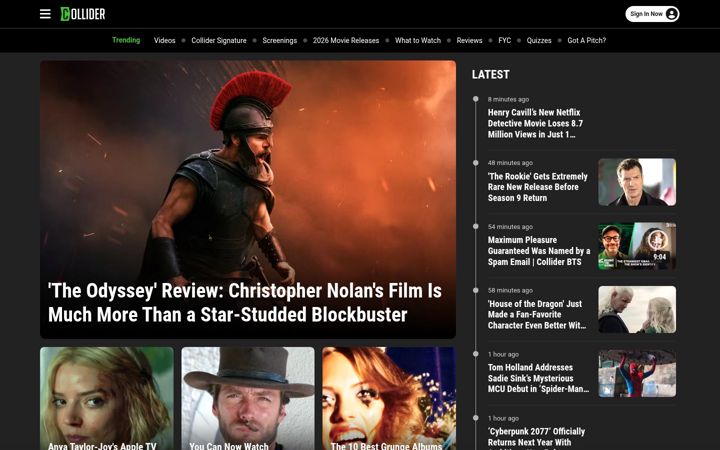The width and height of the screenshot is (720, 450).
Task: Click 'House of the Dragon' thumbnail
Action: pyautogui.click(x=637, y=309)
